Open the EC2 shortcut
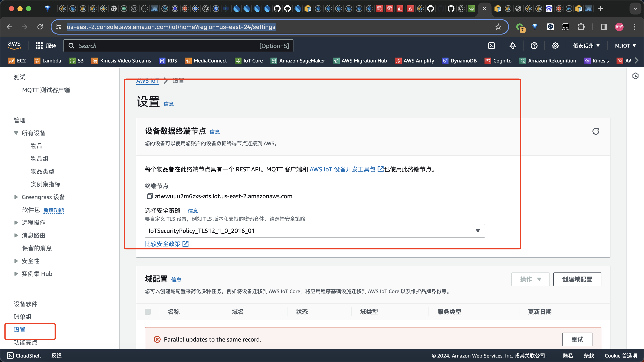 tap(17, 61)
